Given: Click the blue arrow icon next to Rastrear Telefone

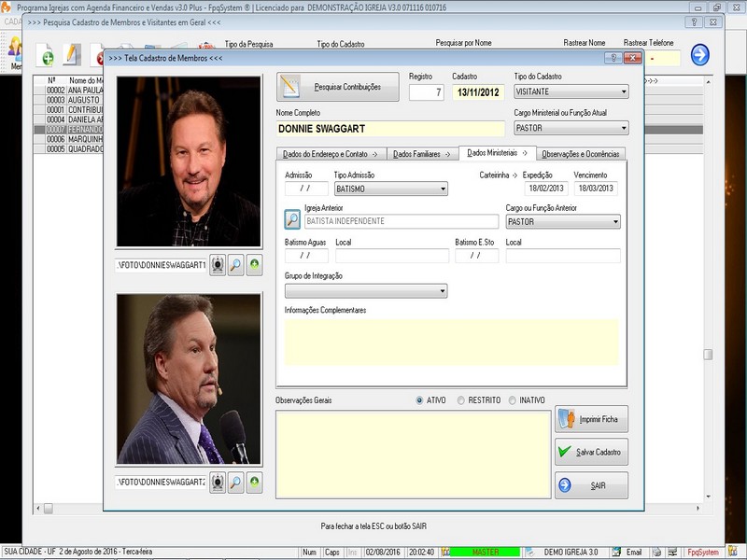Looking at the screenshot, I should point(699,55).
